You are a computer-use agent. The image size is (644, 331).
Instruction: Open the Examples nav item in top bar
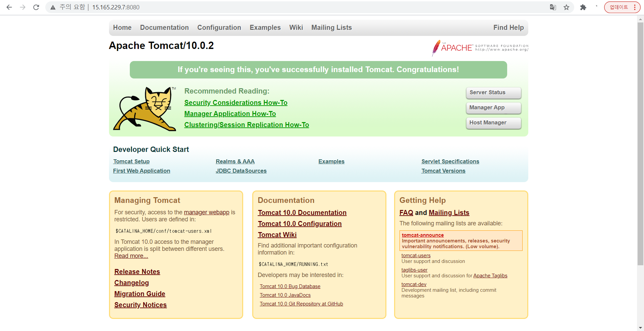pos(265,27)
